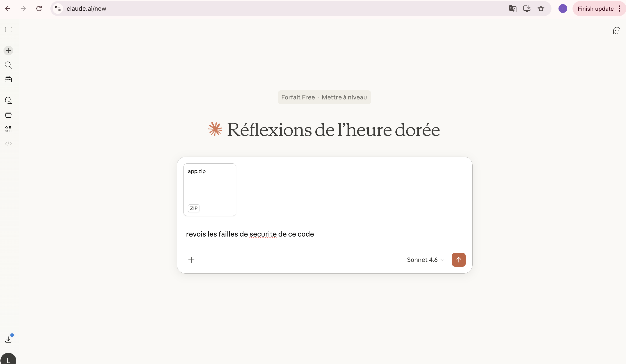Open Artifacts with the drawer icon
The image size is (626, 364).
(8, 115)
